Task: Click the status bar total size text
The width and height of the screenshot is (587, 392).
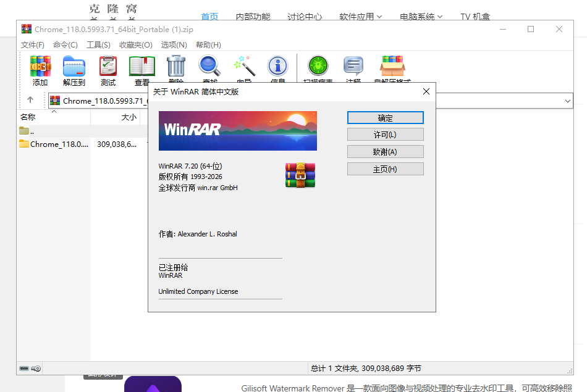Action: coord(366,369)
